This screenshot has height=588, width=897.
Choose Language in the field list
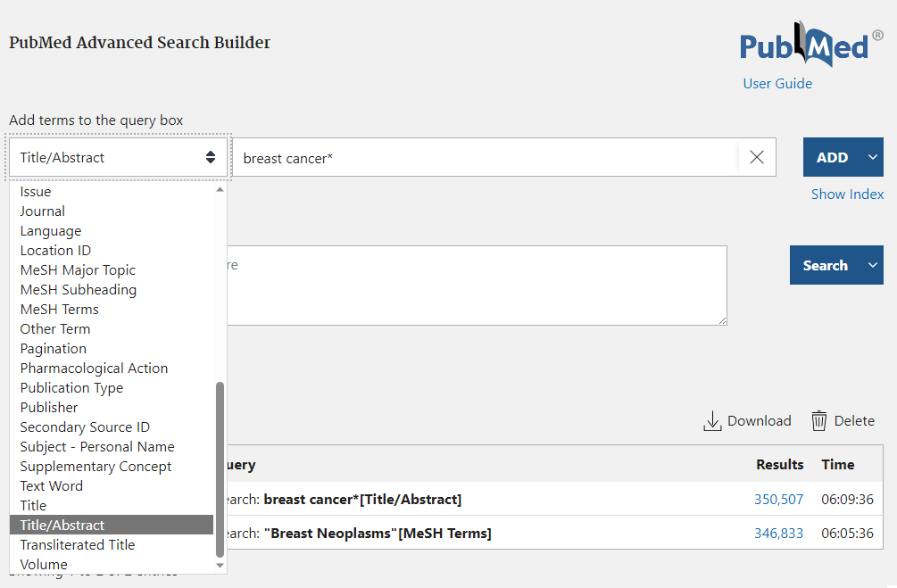coord(112,231)
